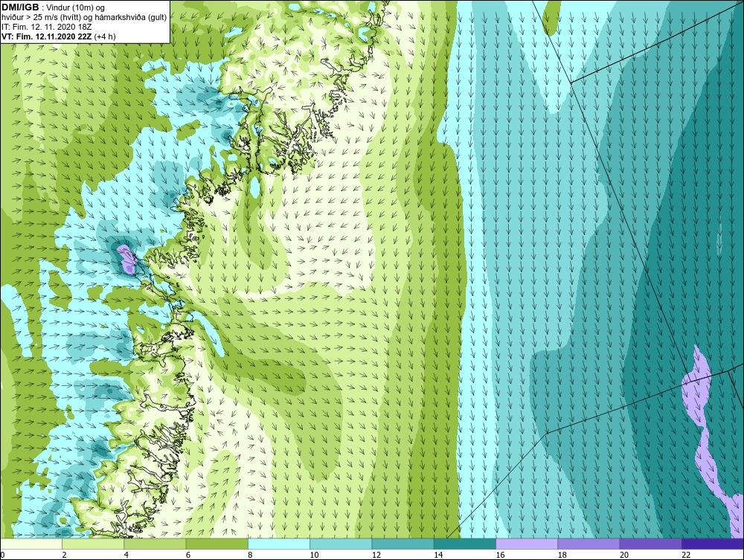Click the 'hviður > 25 m/s (hvítt)' legend line
Image resolution: width=744 pixels, height=560 pixels.
[x=85, y=18]
